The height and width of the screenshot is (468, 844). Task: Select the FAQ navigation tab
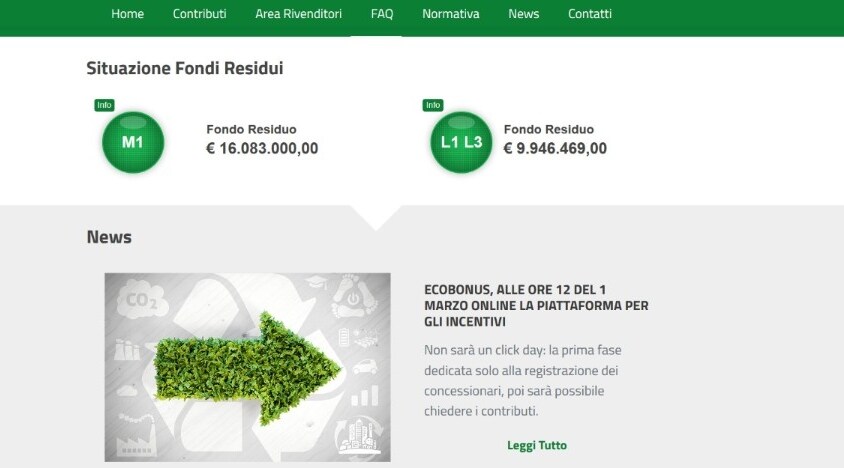tap(381, 14)
